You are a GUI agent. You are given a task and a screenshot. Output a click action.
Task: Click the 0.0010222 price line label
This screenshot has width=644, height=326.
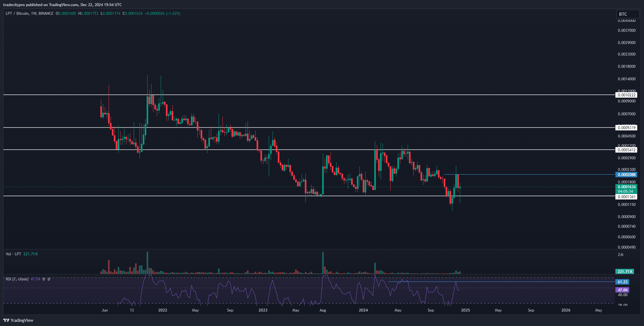pyautogui.click(x=626, y=95)
